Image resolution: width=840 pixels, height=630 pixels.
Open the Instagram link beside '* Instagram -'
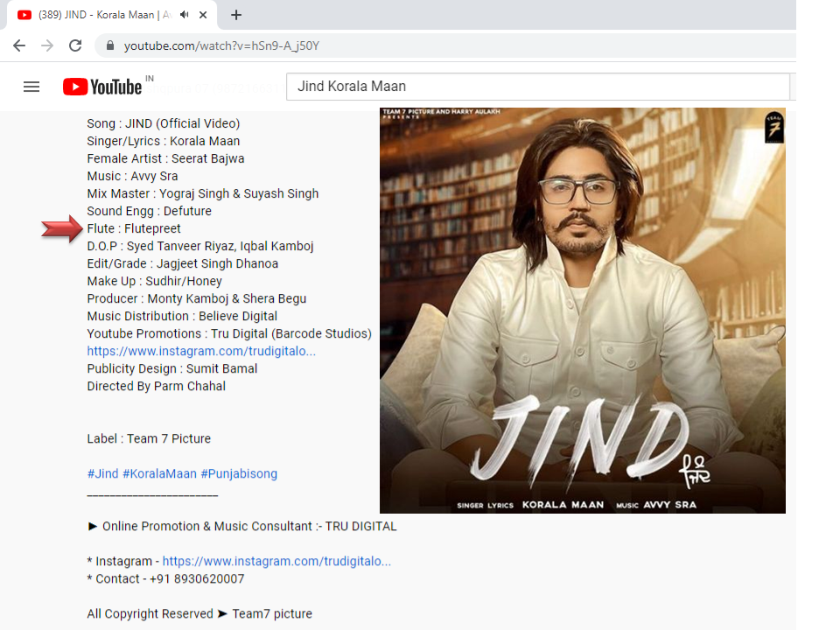(276, 561)
